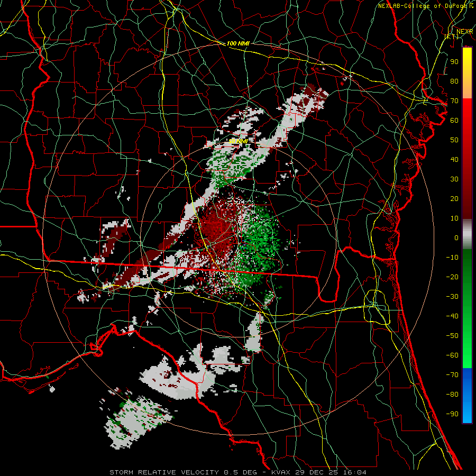Image resolution: width=476 pixels, height=476 pixels.
Task: Click the positive 80 scale label
Action: (x=454, y=81)
